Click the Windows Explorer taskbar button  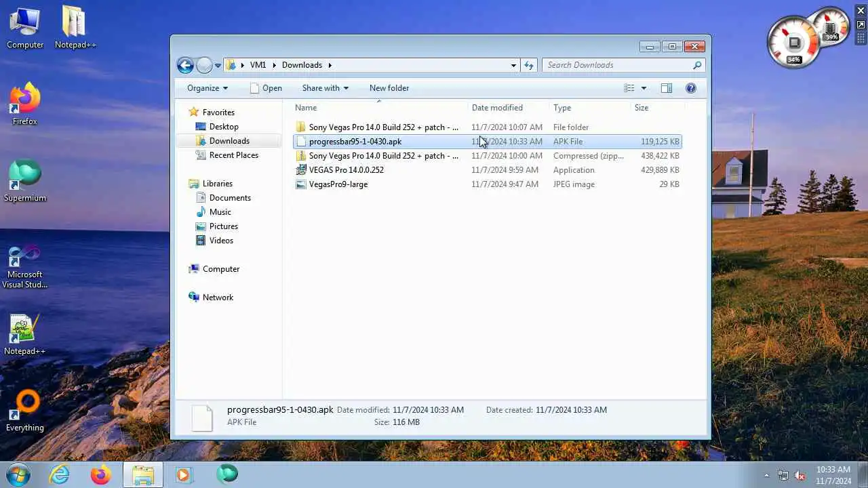pos(143,474)
